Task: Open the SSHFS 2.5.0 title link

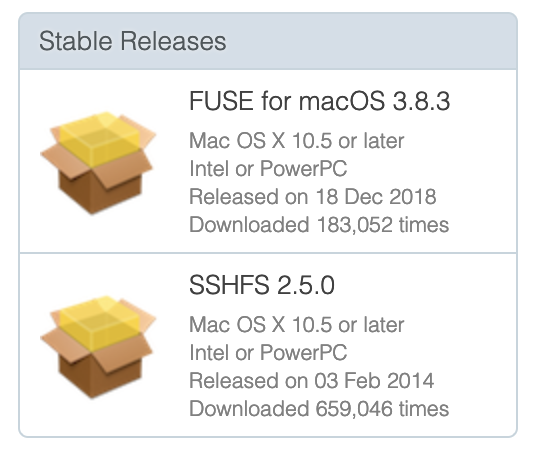Action: click(x=262, y=285)
